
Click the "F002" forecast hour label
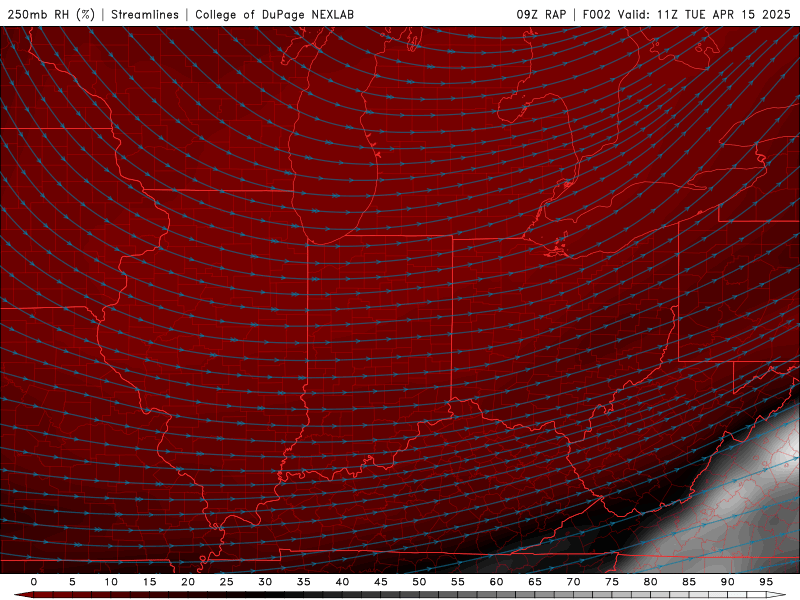point(596,14)
